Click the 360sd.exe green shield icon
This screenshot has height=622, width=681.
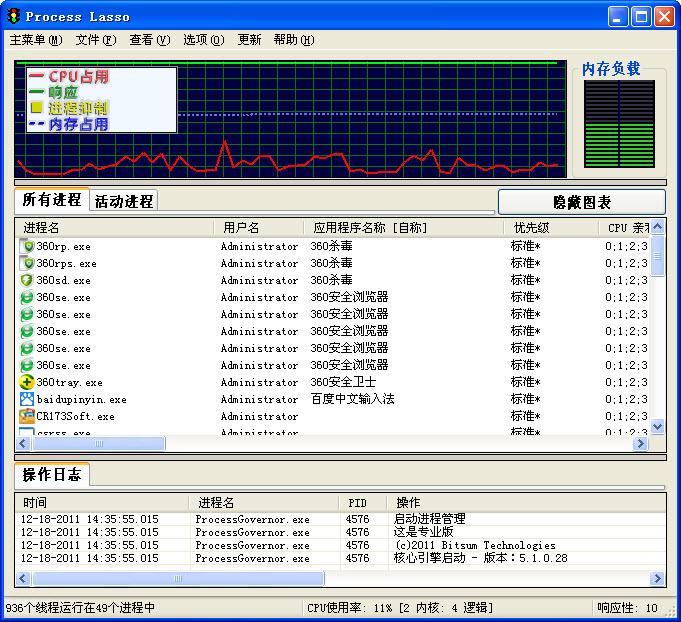[x=27, y=280]
